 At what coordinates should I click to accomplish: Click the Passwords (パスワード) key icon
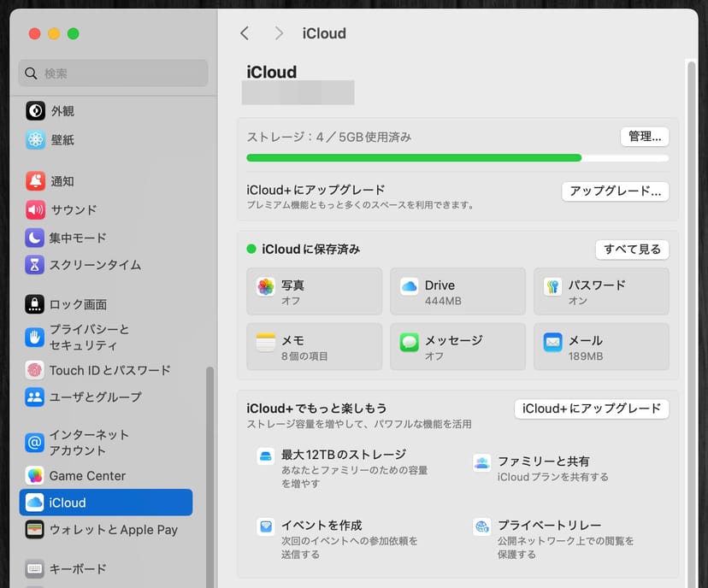coord(552,287)
